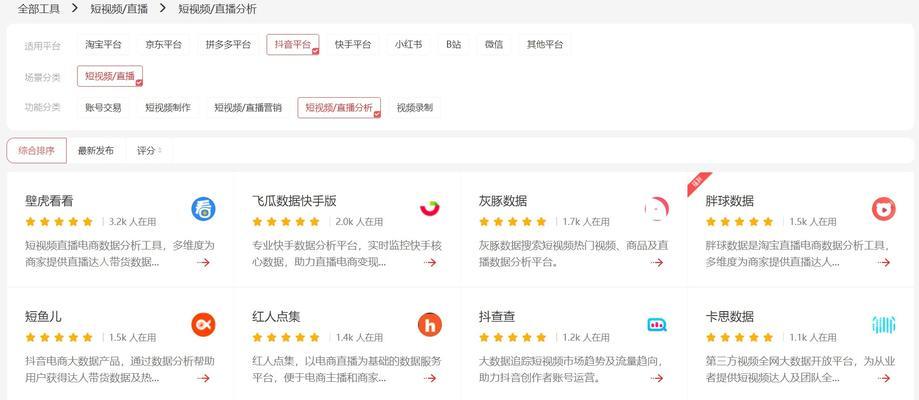Click the star rating of 短鱼儿

tap(59, 337)
